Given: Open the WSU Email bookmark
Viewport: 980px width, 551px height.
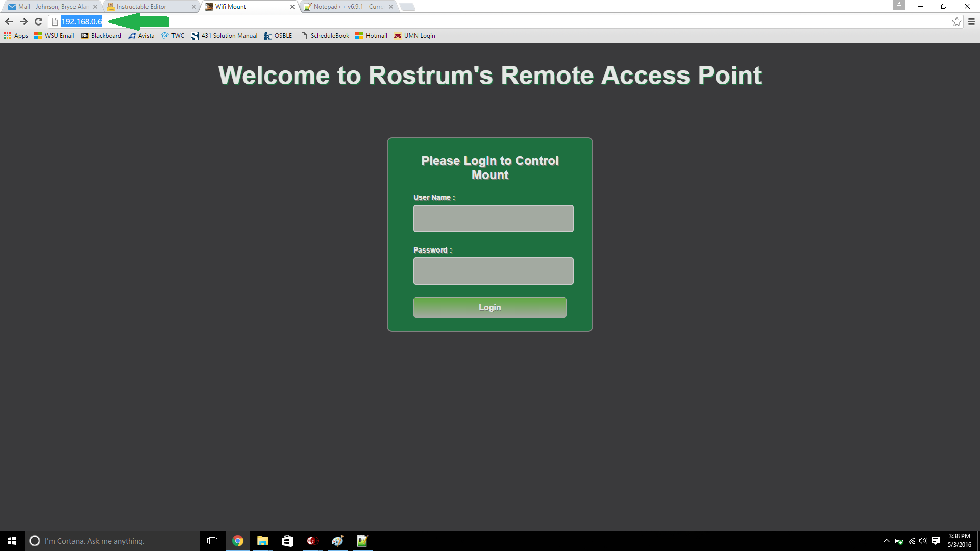Looking at the screenshot, I should point(54,36).
